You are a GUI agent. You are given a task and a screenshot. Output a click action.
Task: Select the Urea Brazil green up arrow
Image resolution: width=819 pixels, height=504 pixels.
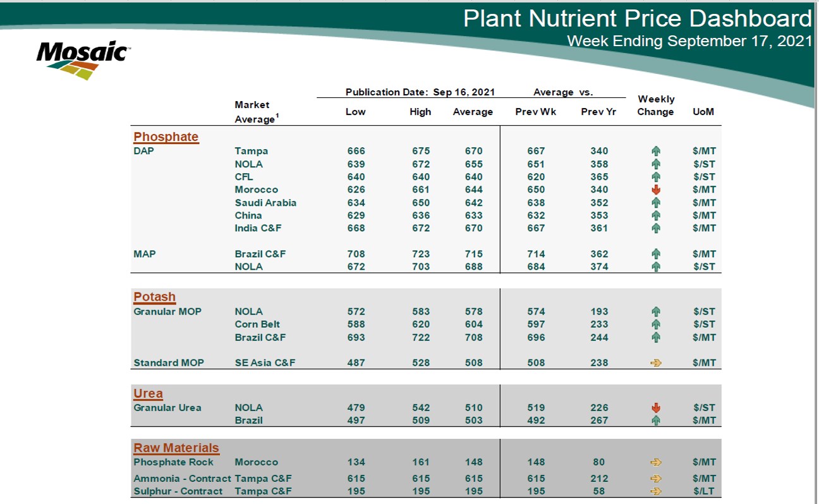656,421
